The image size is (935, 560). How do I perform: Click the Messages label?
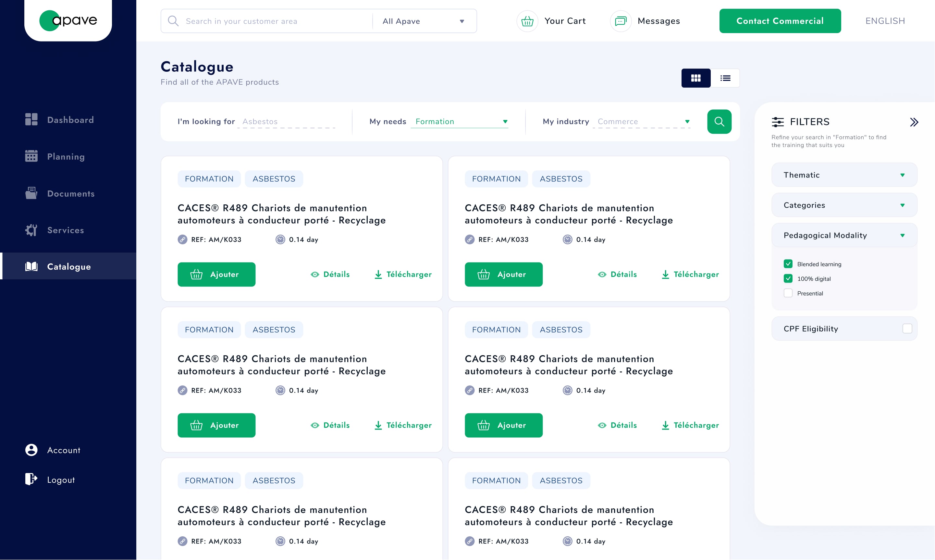pos(659,21)
